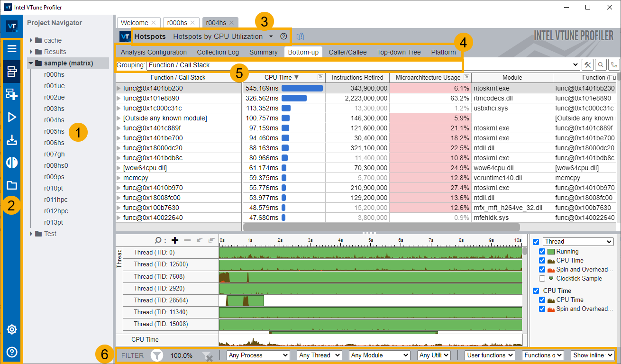This screenshot has width=621, height=364.
Task: Open the Any Module filter dropdown
Action: 380,355
